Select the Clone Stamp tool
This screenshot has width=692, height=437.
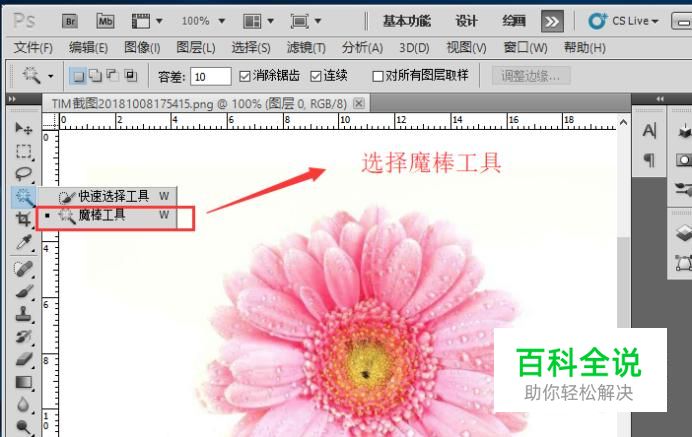click(x=23, y=314)
